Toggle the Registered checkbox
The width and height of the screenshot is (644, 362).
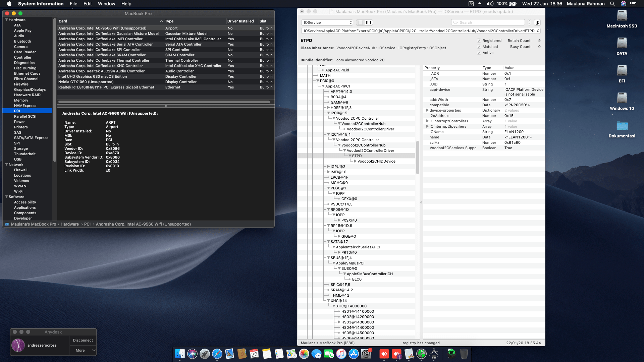(479, 41)
